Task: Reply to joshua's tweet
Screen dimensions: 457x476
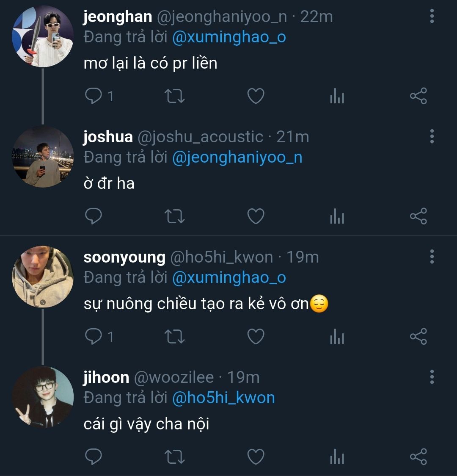Action: click(94, 217)
